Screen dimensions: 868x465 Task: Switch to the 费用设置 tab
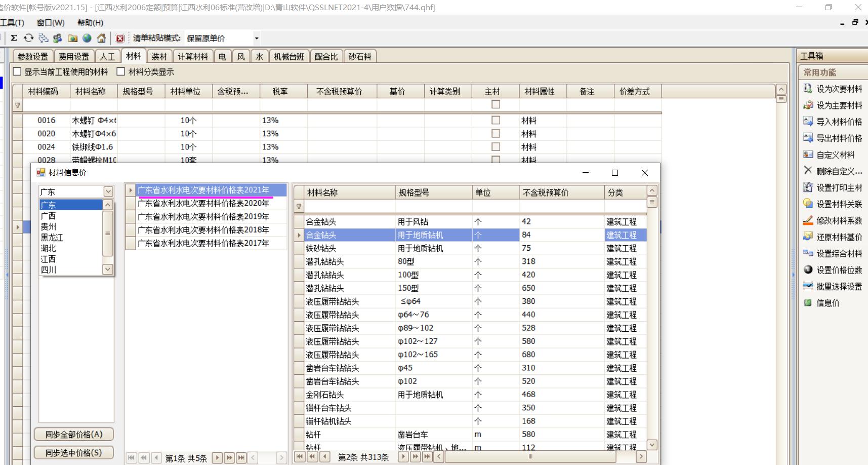(74, 56)
